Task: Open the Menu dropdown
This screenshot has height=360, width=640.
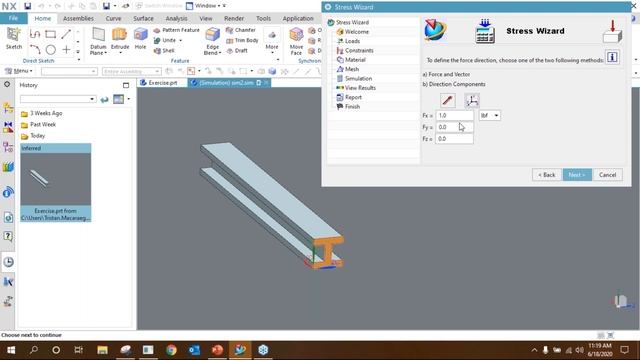Action: coord(19,71)
